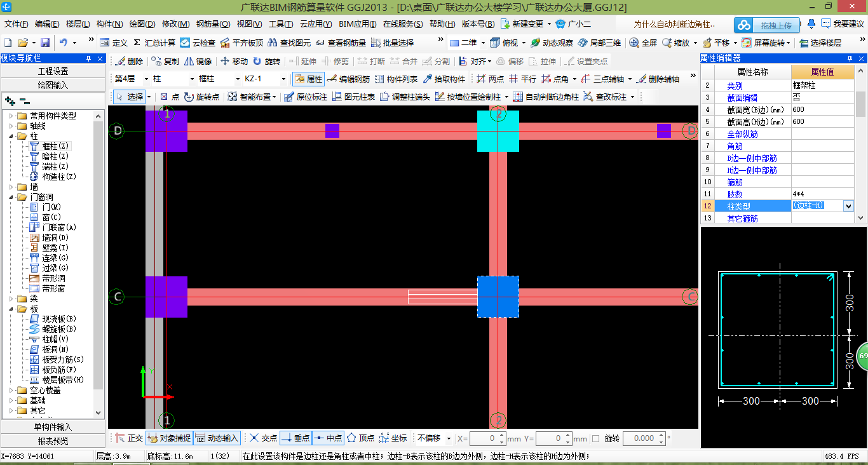Select the 平行 auxiliary axis tool
The height and width of the screenshot is (465, 868).
pyautogui.click(x=522, y=79)
